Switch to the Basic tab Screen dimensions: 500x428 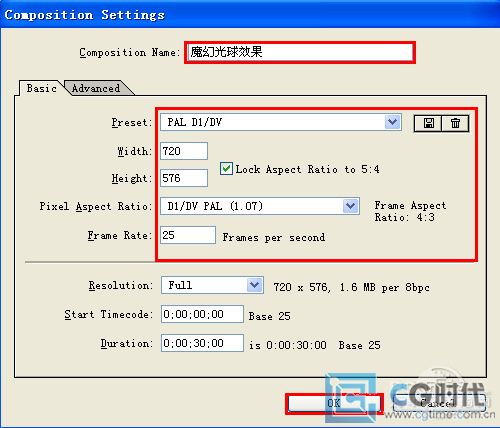[41, 88]
